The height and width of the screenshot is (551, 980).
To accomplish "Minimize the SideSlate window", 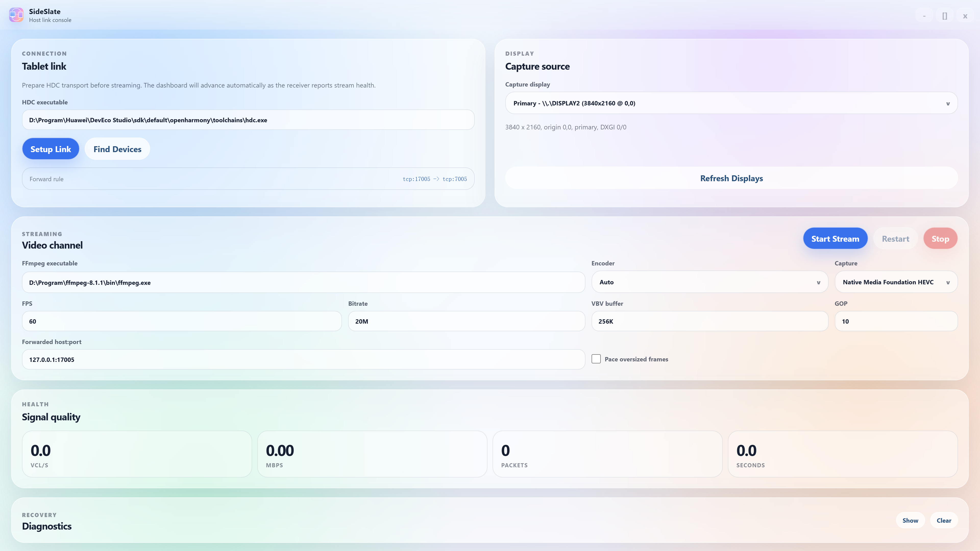I will [924, 16].
